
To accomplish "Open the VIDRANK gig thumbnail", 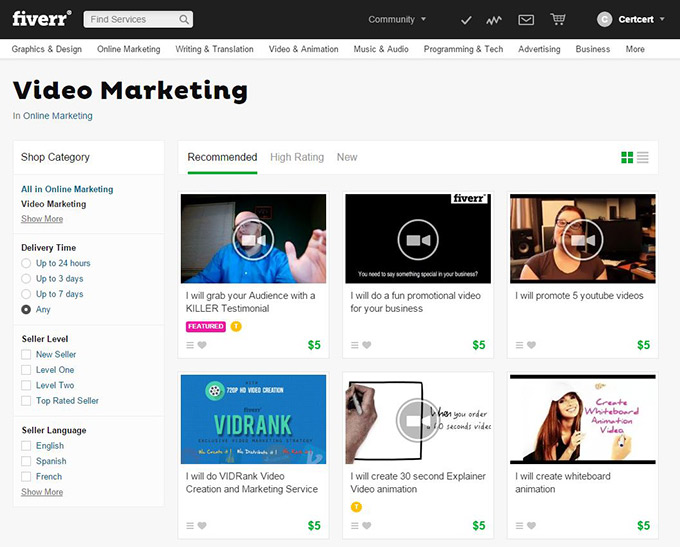I will coord(253,419).
